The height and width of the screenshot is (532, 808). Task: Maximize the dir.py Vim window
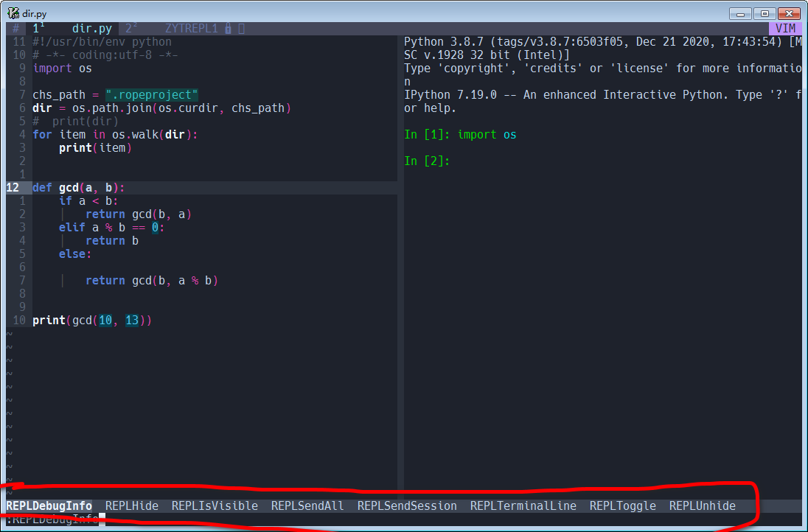(765, 14)
